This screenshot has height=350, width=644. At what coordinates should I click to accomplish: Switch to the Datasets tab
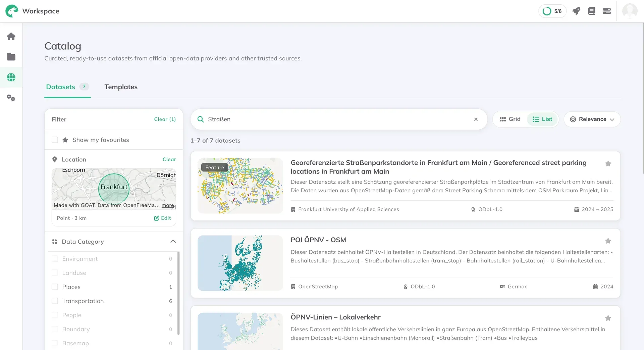67,87
